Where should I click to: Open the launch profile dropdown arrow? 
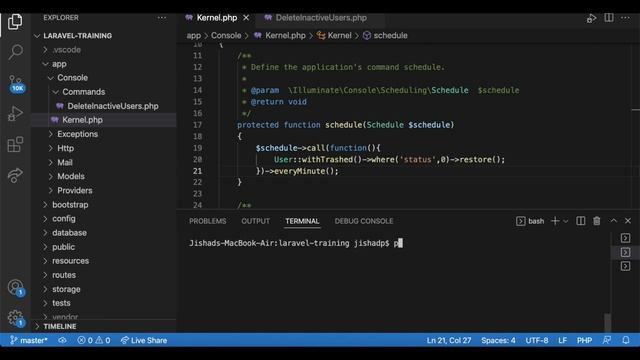[x=565, y=221]
